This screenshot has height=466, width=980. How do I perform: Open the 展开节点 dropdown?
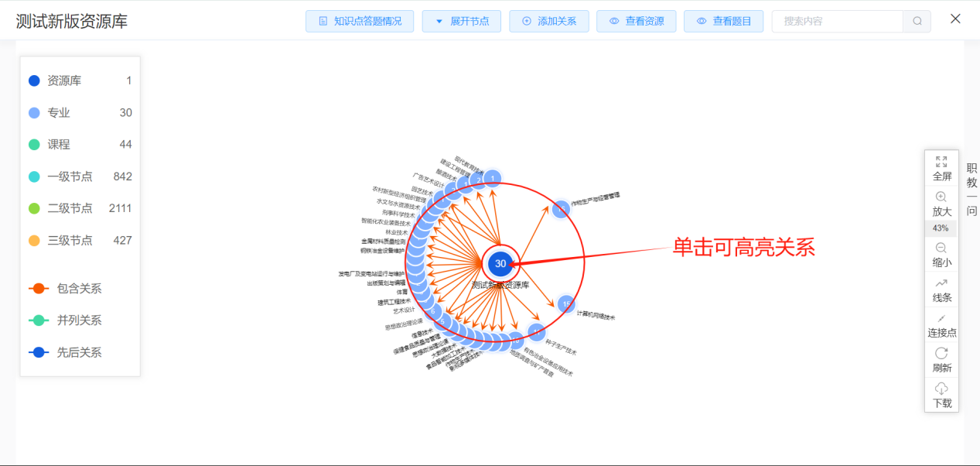point(462,21)
